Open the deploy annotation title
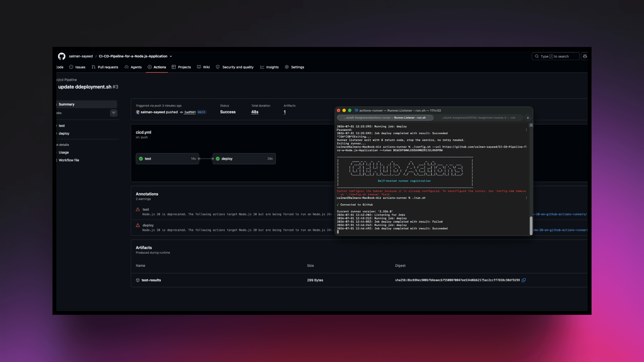 pos(148,225)
